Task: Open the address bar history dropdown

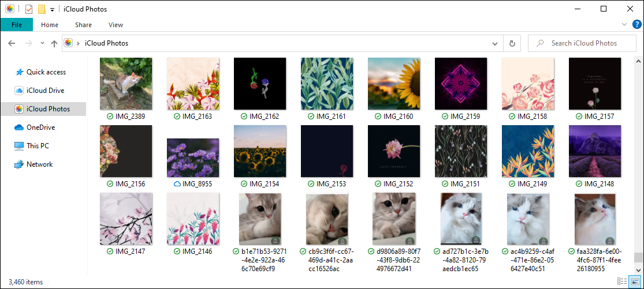Action: click(x=495, y=43)
